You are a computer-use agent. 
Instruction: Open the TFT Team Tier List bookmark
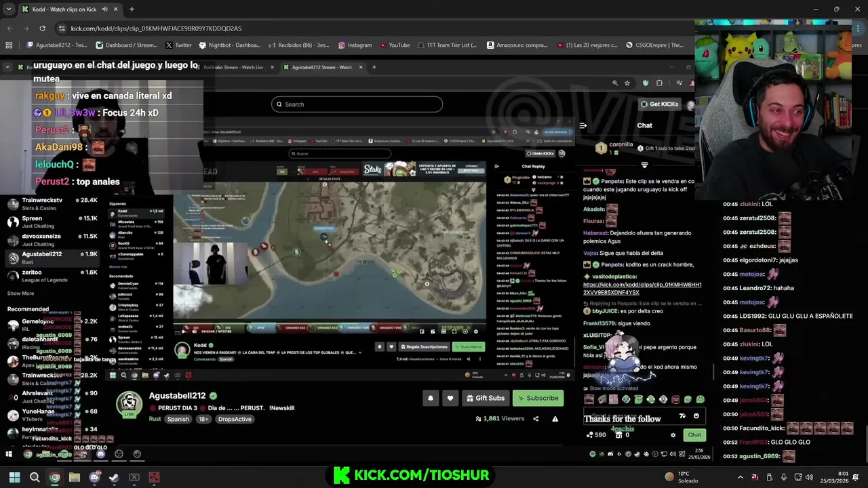(x=447, y=45)
